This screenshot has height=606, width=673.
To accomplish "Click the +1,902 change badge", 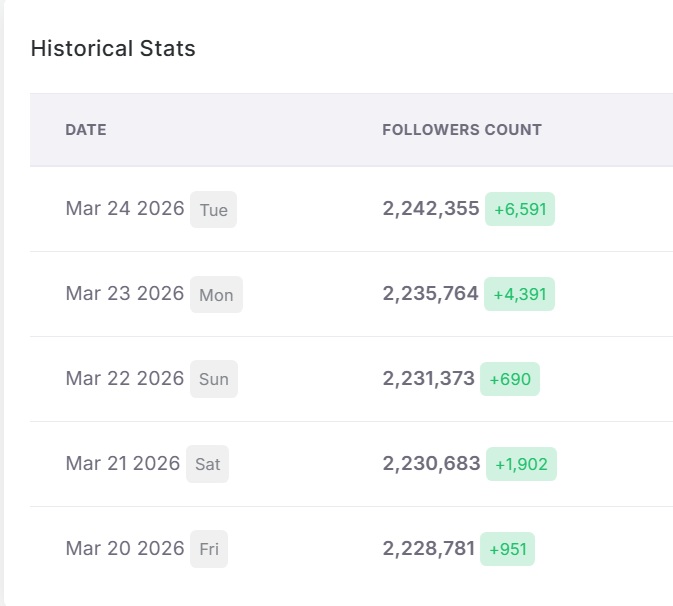I will [521, 464].
